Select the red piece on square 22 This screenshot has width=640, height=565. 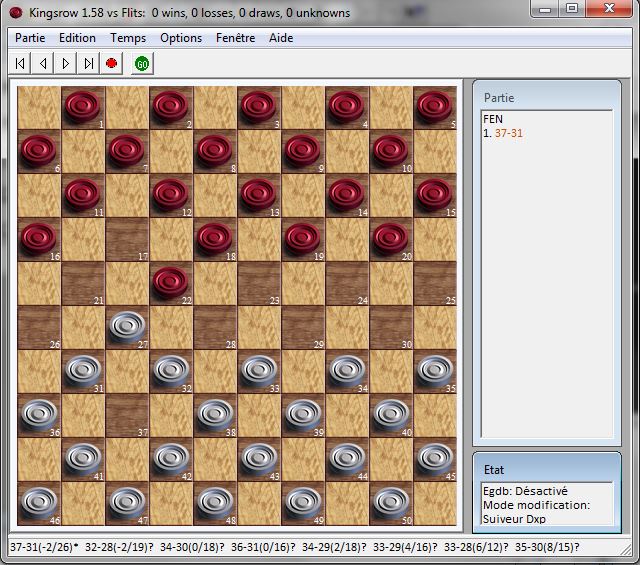pos(171,283)
